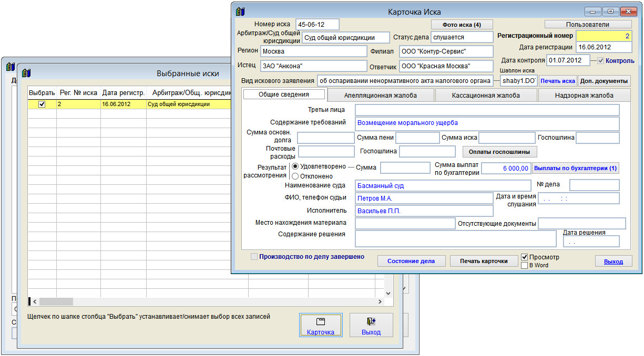644x356 pixels.
Task: Open the Кассационная жалоба tab
Action: pos(485,95)
